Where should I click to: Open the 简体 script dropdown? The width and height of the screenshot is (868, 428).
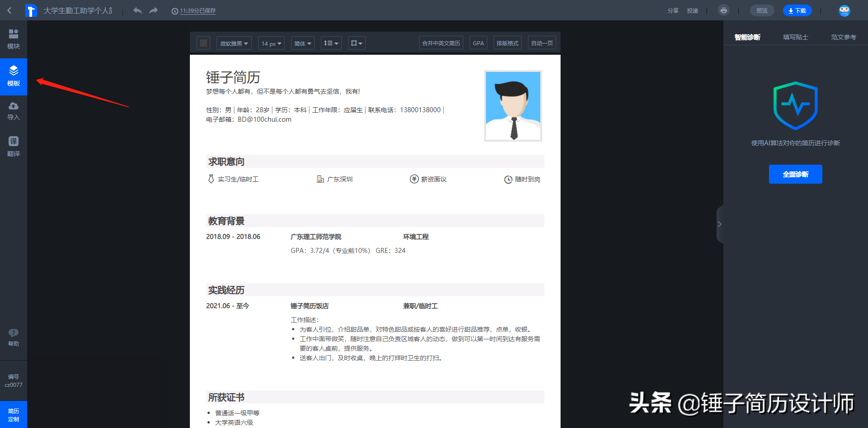point(302,43)
